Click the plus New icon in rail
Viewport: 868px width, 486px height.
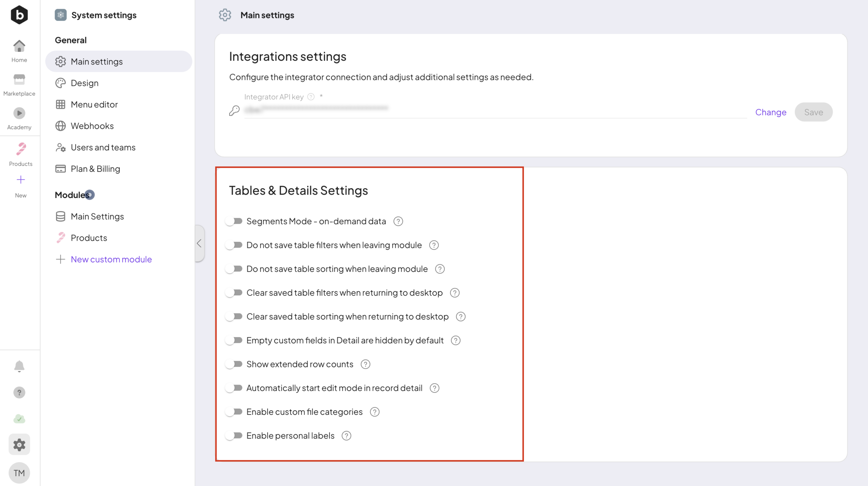tap(21, 180)
